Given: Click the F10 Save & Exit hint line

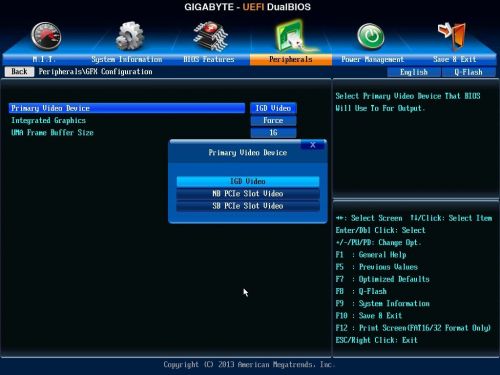Looking at the screenshot, I should 369,316.
